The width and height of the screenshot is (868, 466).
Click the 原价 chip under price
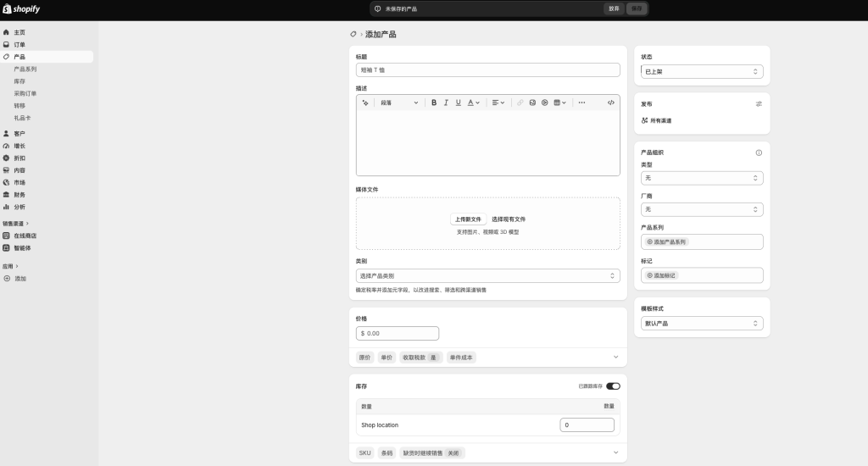[364, 358]
